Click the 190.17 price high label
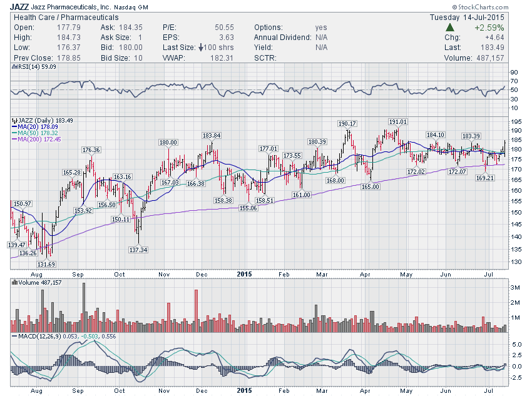Viewport: 532px width, 396px height. [x=347, y=124]
